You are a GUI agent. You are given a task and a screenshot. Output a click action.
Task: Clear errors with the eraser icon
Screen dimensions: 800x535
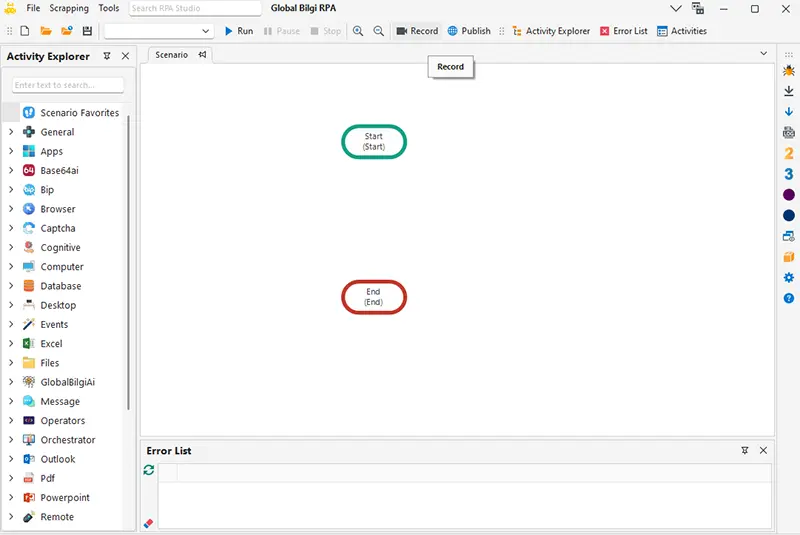click(148, 523)
